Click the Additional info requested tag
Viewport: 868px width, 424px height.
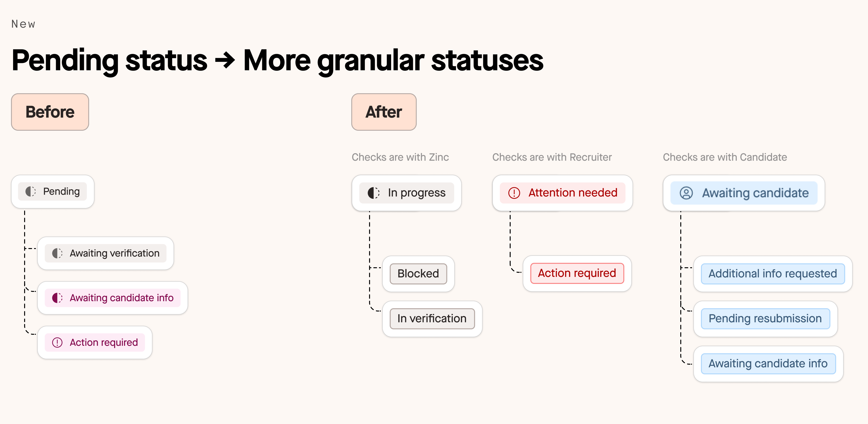tap(773, 273)
